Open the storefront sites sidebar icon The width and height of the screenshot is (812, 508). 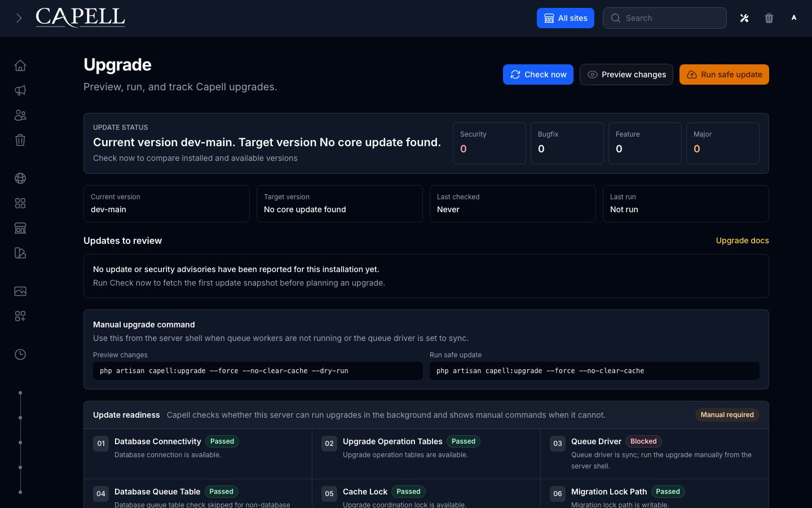pyautogui.click(x=20, y=228)
